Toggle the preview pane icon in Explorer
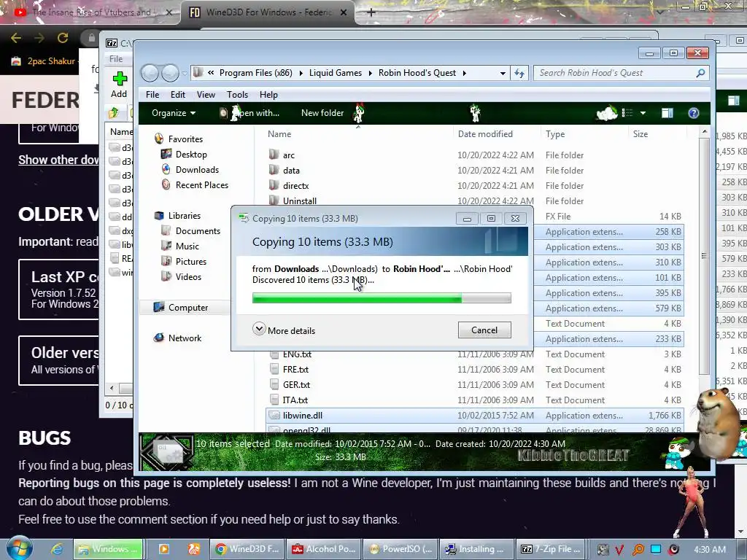This screenshot has height=560, width=747. 667,113
